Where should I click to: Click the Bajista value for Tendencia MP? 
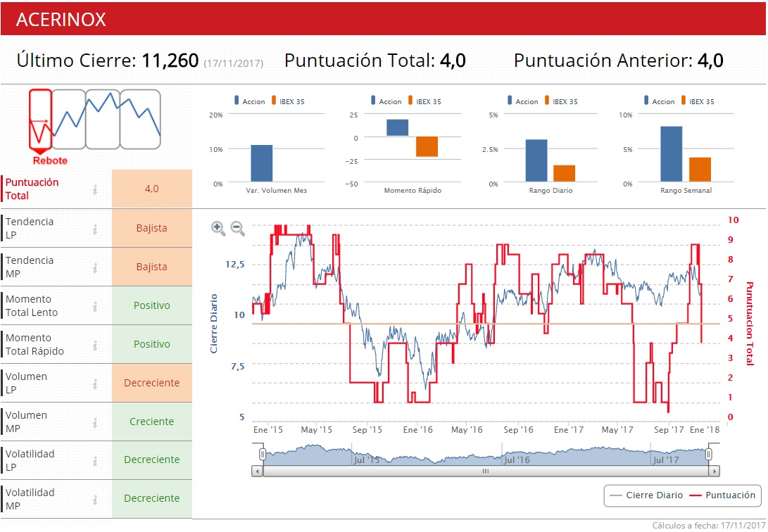152,267
